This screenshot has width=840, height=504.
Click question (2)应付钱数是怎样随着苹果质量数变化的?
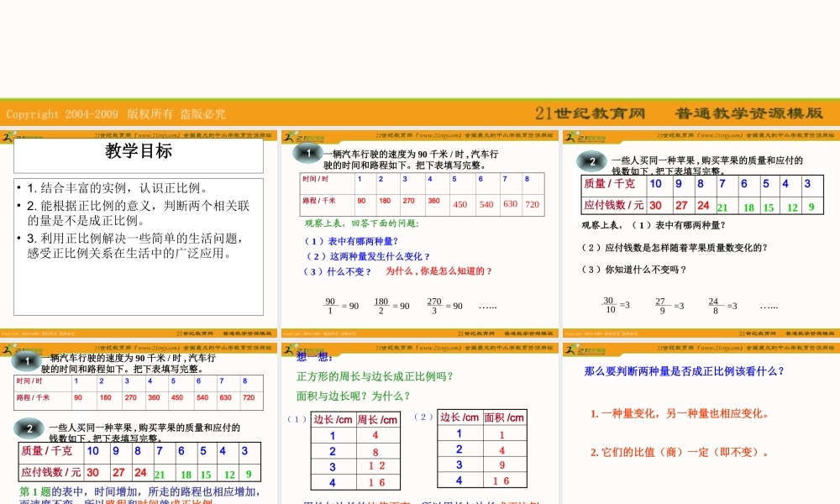pyautogui.click(x=675, y=248)
